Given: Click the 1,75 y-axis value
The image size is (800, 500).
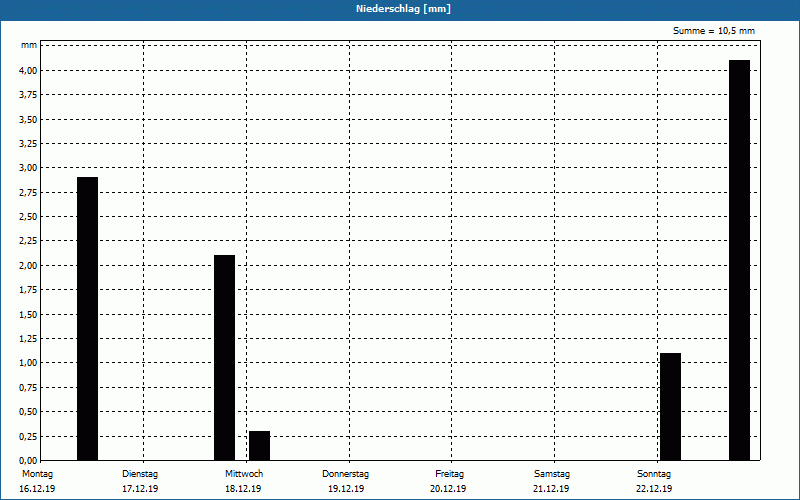Looking at the screenshot, I should click(28, 290).
